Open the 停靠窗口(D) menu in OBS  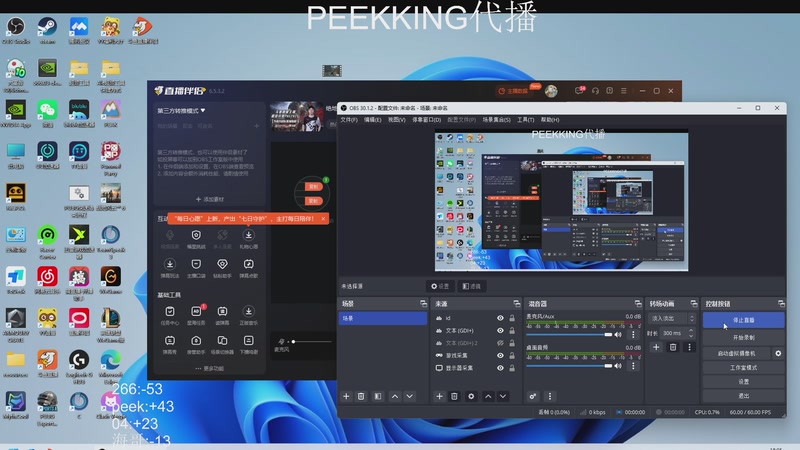[x=427, y=120]
